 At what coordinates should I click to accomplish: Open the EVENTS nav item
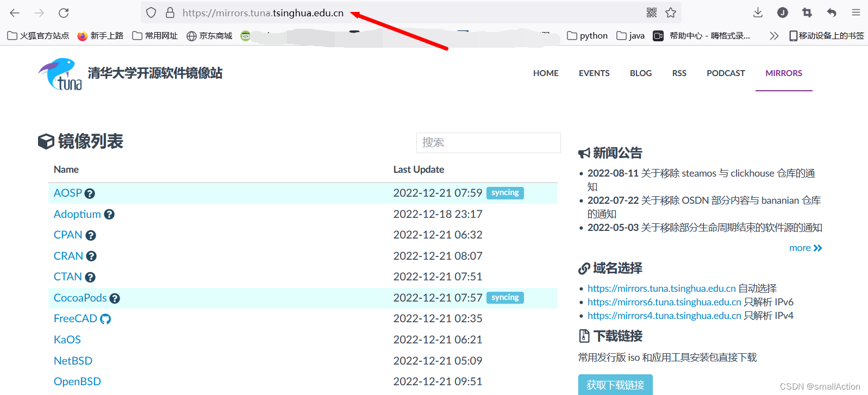coord(594,73)
